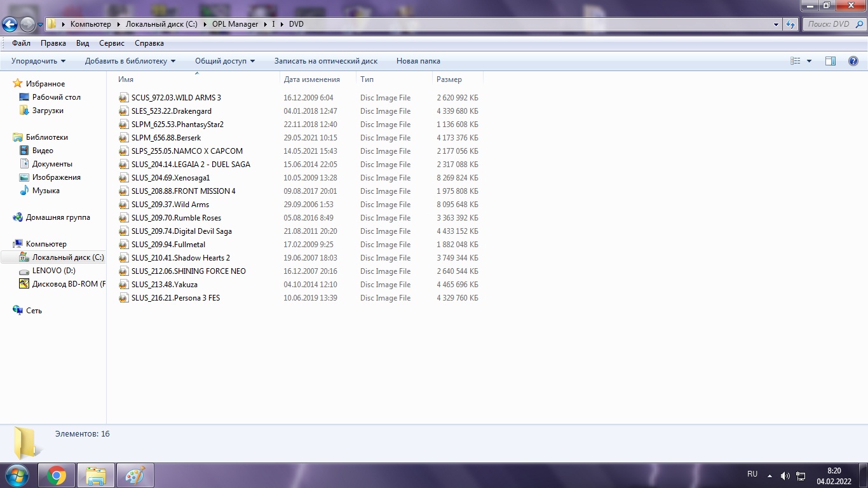Click the change view icon

pos(796,61)
